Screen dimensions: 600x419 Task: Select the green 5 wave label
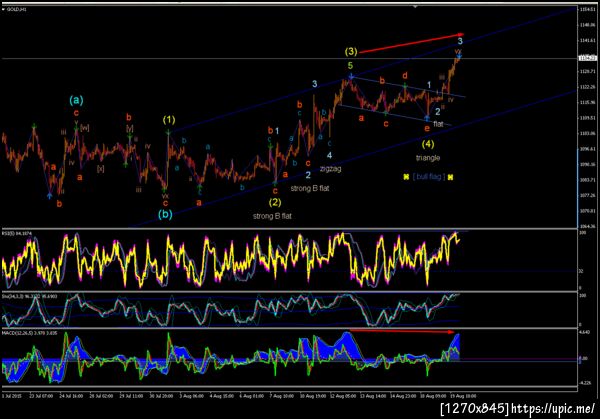pyautogui.click(x=350, y=66)
